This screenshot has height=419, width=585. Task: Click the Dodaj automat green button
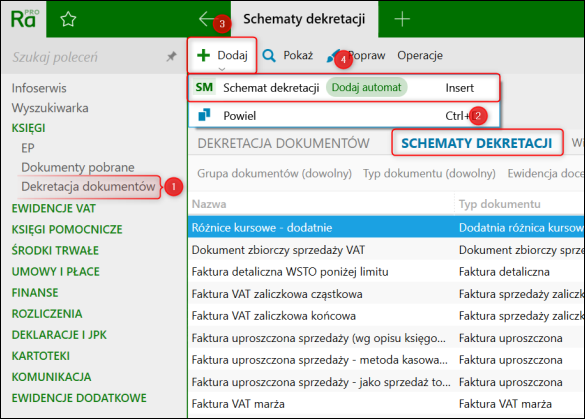click(366, 87)
